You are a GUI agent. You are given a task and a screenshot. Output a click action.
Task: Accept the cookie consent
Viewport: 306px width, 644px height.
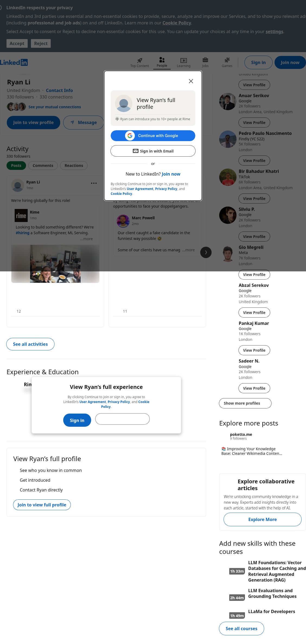click(x=17, y=43)
